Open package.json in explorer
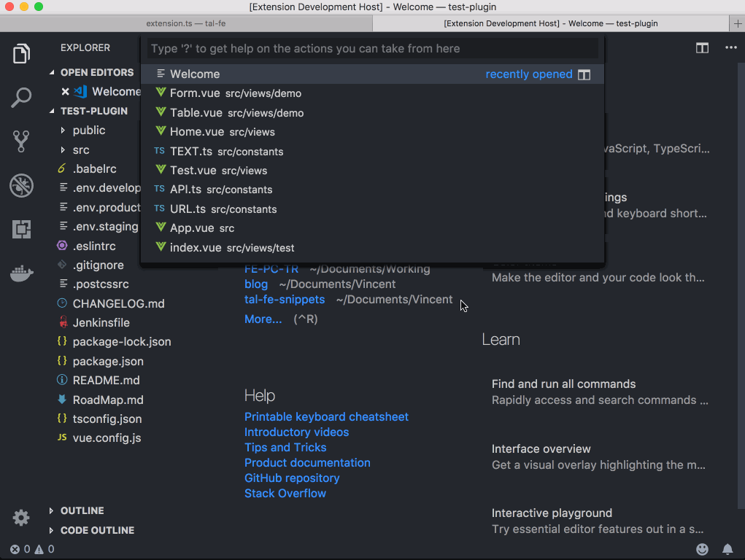The image size is (745, 560). pos(108,361)
